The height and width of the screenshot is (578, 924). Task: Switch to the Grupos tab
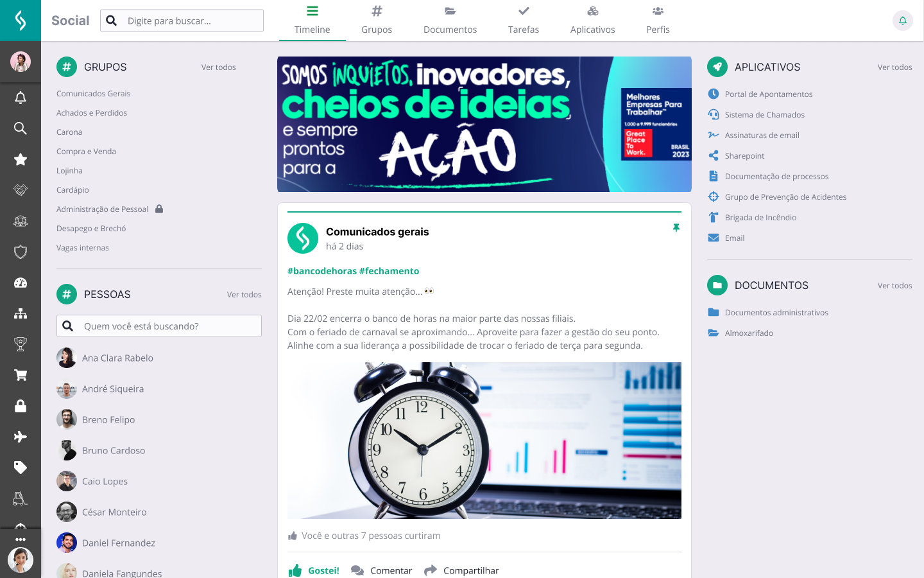(x=377, y=21)
